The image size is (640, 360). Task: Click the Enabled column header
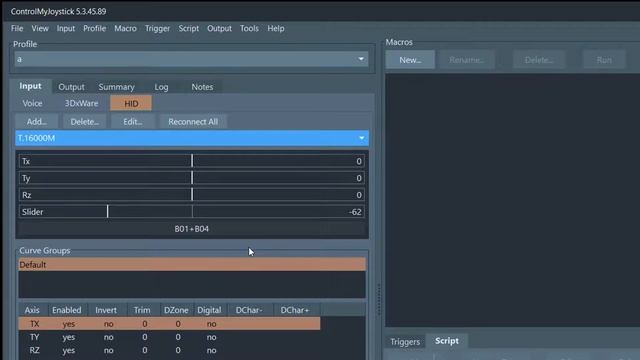pos(67,310)
